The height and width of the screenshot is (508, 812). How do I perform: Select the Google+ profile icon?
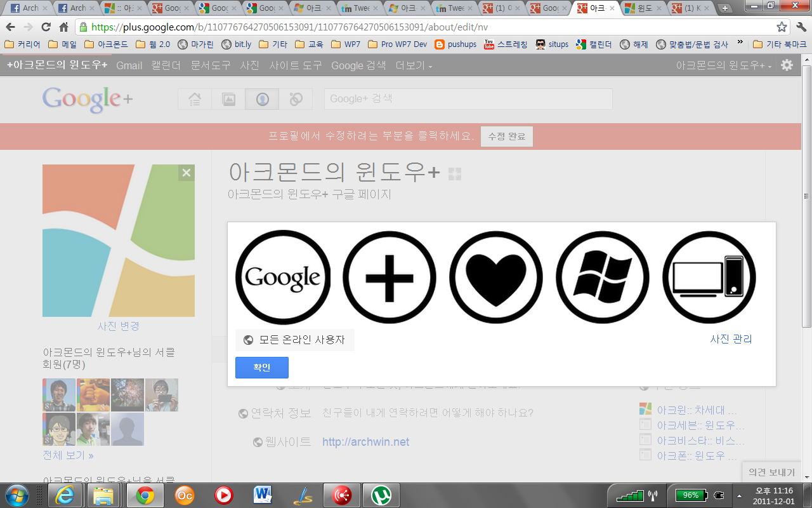point(262,99)
